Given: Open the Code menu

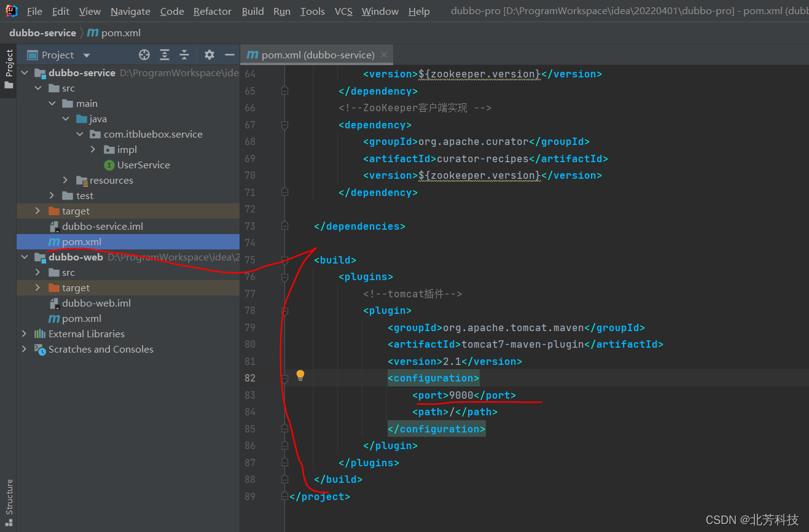Looking at the screenshot, I should tap(171, 11).
